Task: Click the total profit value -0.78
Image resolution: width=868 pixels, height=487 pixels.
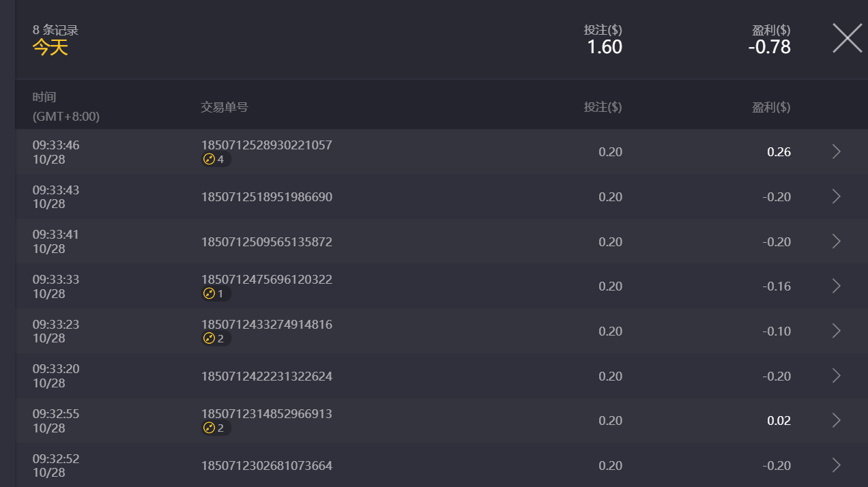Action: (770, 47)
